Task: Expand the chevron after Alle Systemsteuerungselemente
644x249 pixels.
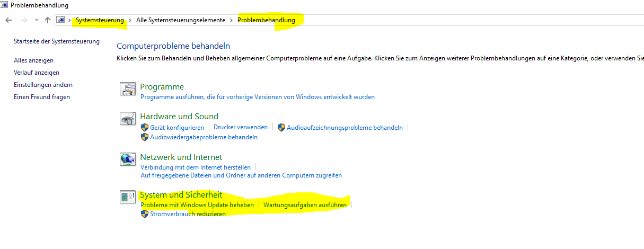Action: pyautogui.click(x=232, y=20)
